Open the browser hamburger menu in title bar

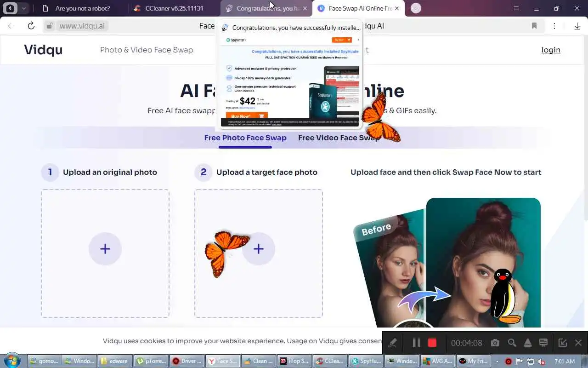click(516, 8)
